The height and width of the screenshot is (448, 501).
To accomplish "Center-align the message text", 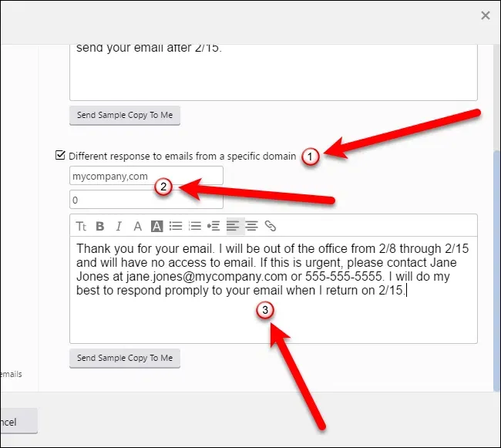I will [x=251, y=226].
